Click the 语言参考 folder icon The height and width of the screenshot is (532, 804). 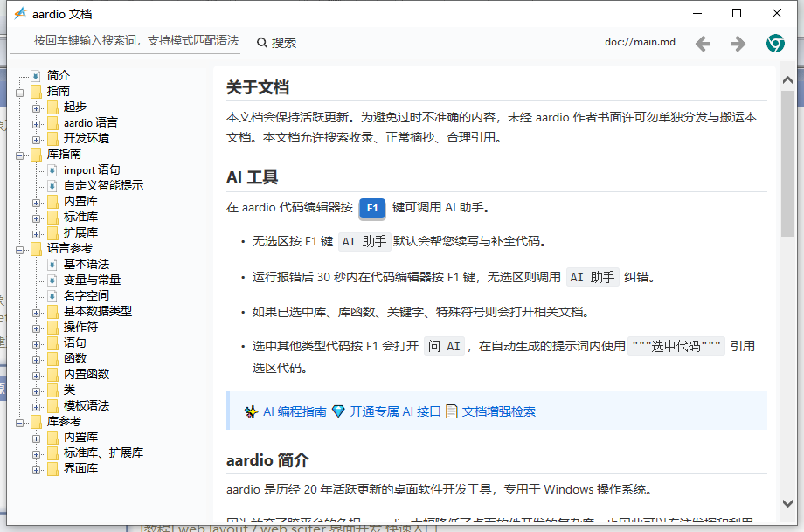36,249
